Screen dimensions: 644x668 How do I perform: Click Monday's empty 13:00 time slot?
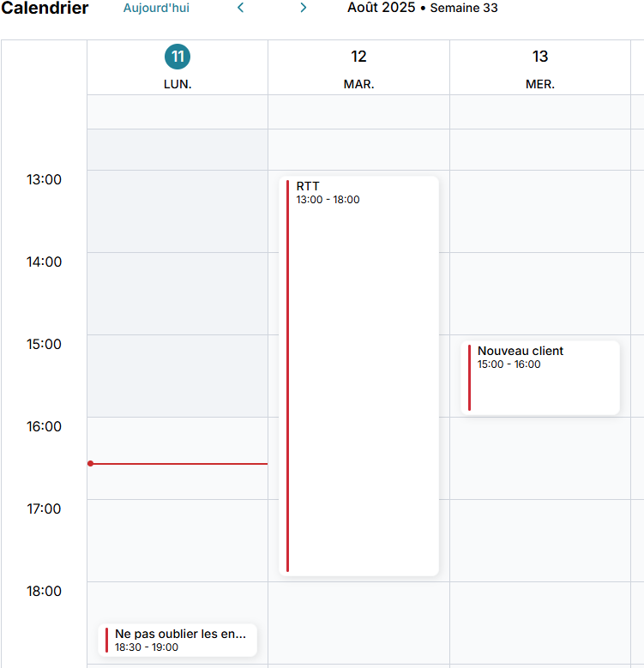pyautogui.click(x=178, y=211)
